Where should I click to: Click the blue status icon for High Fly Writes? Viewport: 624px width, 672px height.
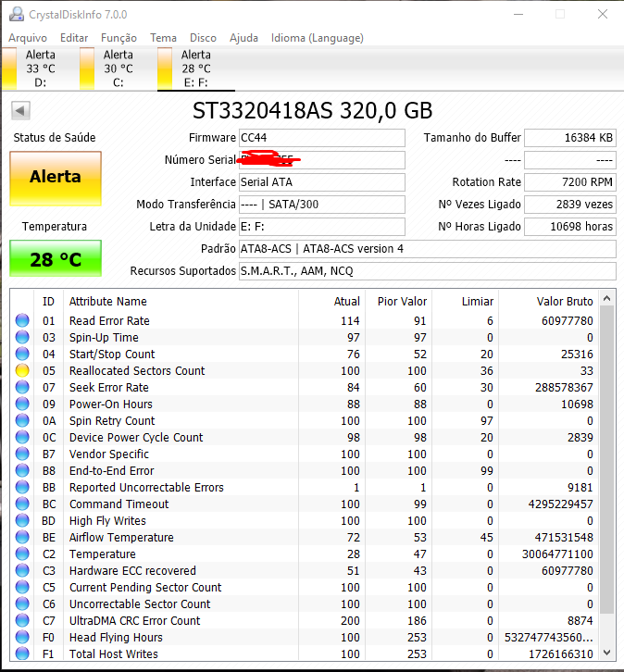point(22,521)
